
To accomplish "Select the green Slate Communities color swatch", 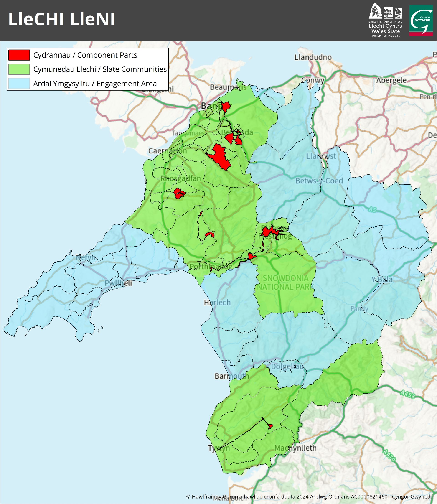I will pyautogui.click(x=19, y=69).
